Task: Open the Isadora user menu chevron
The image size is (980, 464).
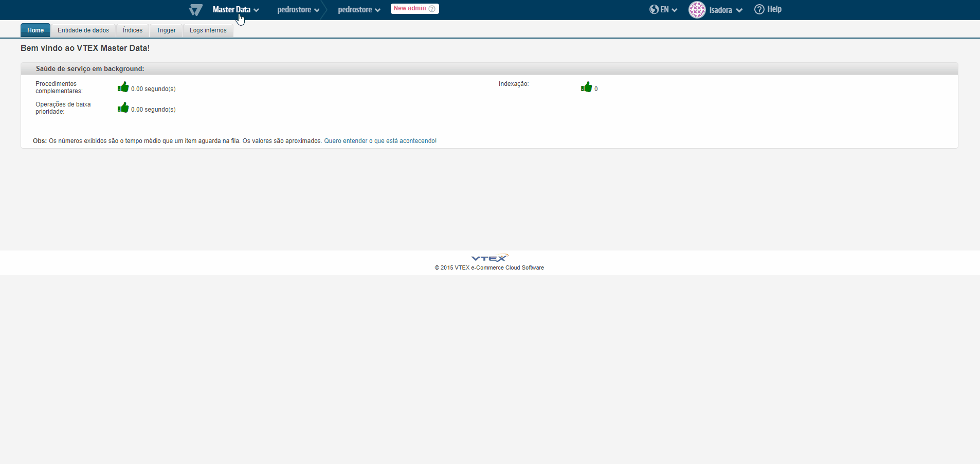Action: (x=740, y=9)
